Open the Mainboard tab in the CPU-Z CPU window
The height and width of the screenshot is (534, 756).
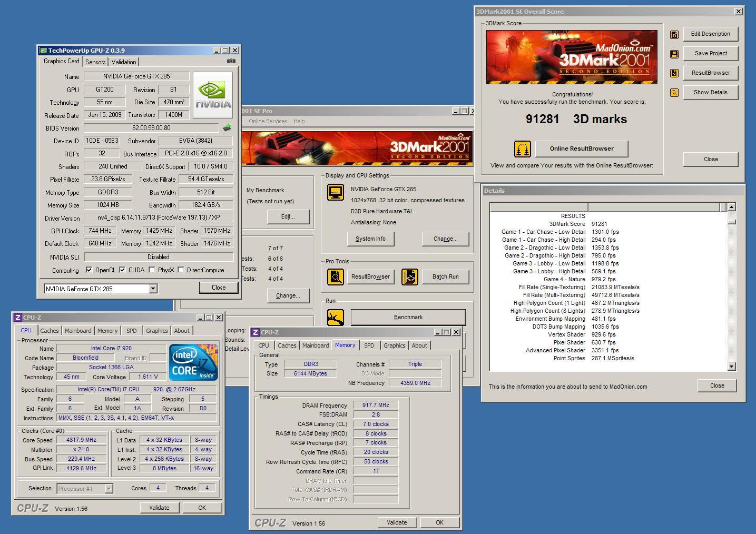click(78, 331)
